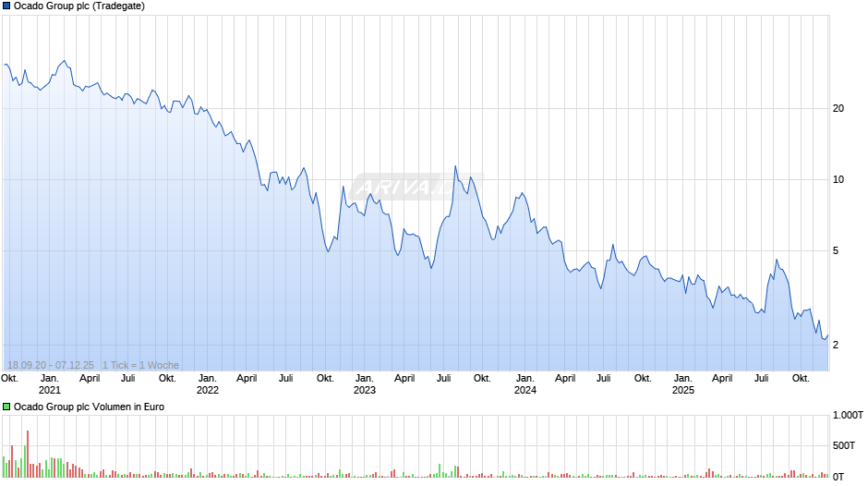Click the price axis label '2'
The width and height of the screenshot is (868, 486).
[836, 345]
